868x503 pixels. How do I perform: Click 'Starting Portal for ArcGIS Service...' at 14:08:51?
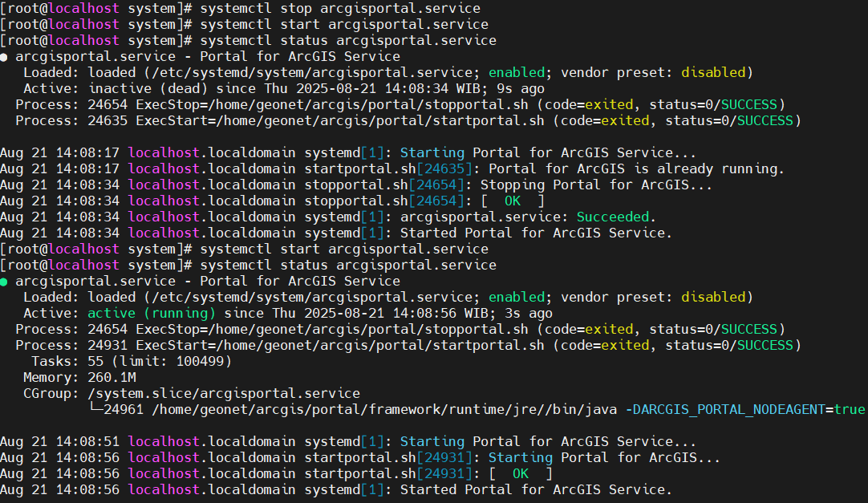[549, 441]
